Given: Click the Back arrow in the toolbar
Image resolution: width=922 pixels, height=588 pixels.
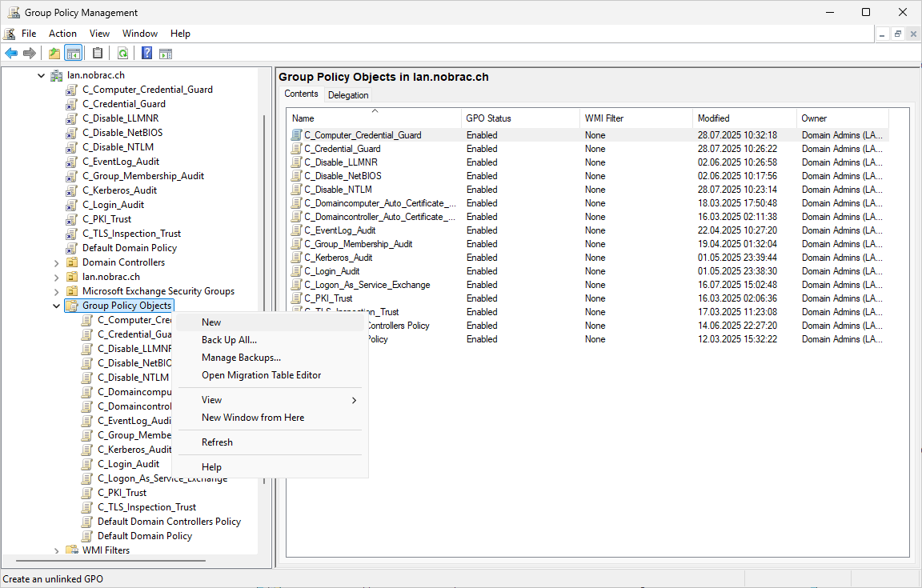Looking at the screenshot, I should 11,54.
